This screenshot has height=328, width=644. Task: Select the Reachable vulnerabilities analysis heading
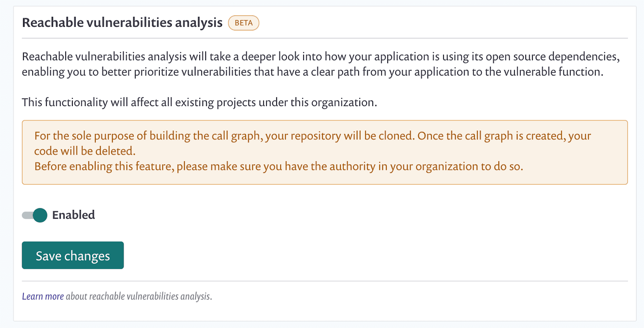pyautogui.click(x=122, y=23)
